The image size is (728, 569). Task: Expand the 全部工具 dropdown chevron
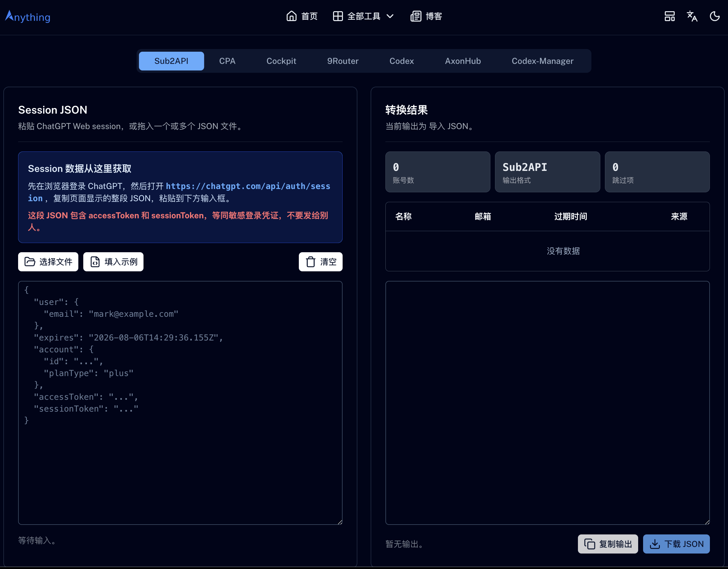point(390,16)
